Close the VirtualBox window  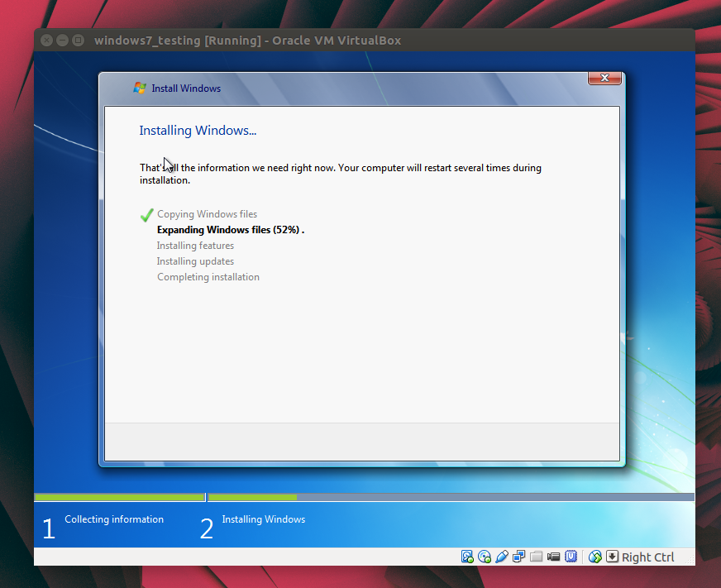(46, 41)
